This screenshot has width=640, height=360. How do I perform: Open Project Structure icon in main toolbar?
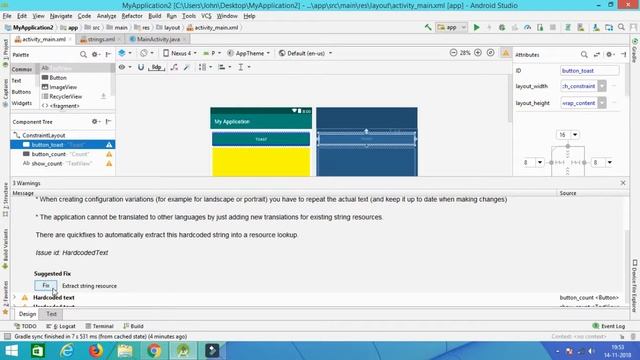[609, 27]
